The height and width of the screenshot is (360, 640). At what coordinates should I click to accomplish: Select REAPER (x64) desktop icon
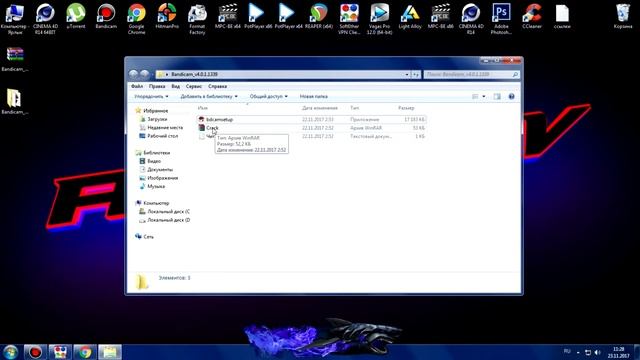coord(319,16)
